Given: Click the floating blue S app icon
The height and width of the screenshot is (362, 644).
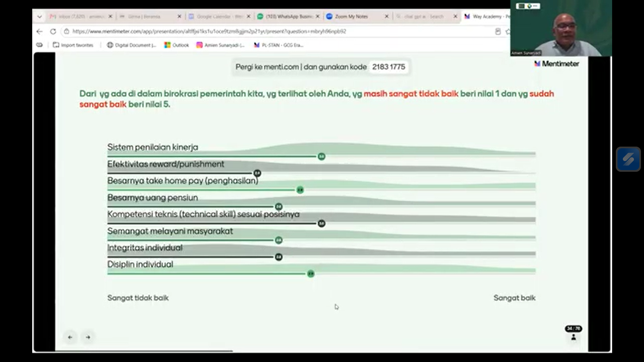Looking at the screenshot, I should point(628,159).
